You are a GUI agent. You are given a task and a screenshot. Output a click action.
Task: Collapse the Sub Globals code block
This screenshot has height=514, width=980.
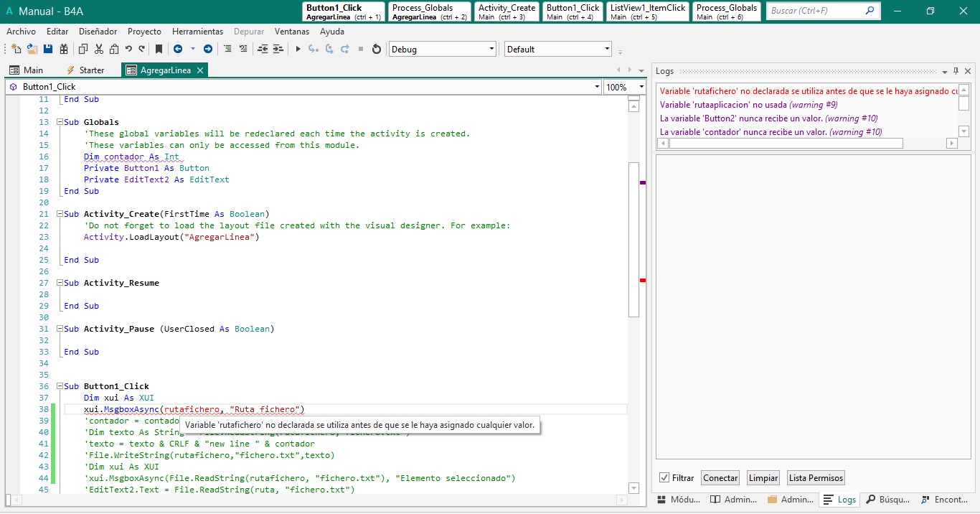tap(60, 122)
